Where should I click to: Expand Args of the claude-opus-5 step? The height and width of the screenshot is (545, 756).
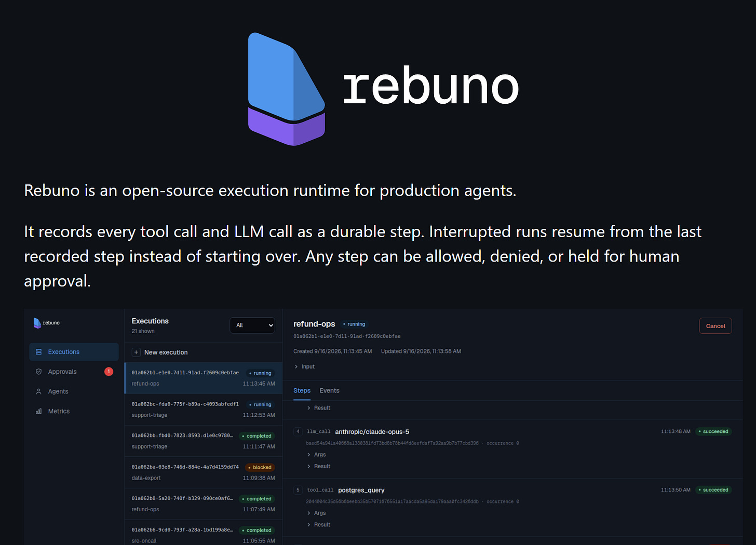pyautogui.click(x=316, y=455)
